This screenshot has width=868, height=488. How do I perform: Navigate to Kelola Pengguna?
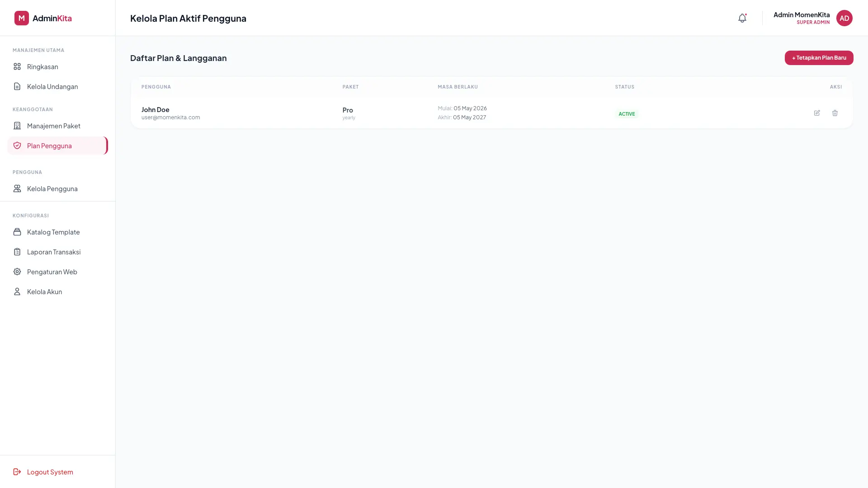tap(58, 188)
